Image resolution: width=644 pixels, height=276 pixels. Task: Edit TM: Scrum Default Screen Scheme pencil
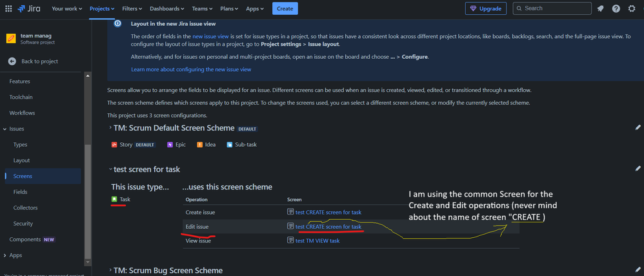638,127
